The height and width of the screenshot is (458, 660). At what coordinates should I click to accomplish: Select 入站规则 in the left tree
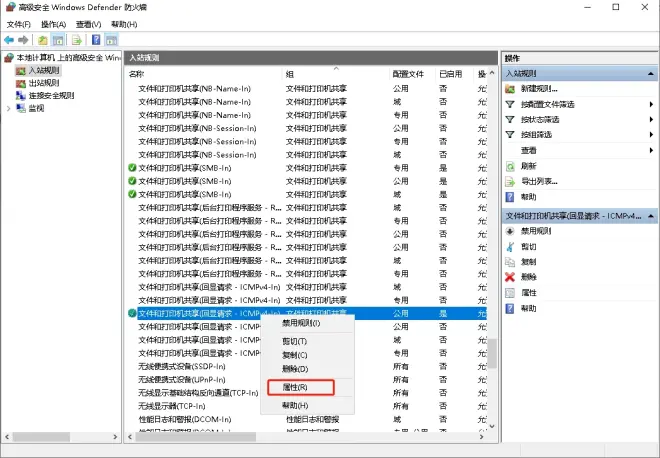point(44,70)
